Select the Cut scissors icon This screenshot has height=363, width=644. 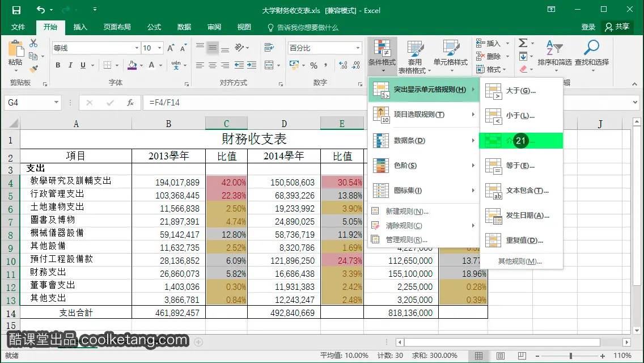click(x=33, y=43)
